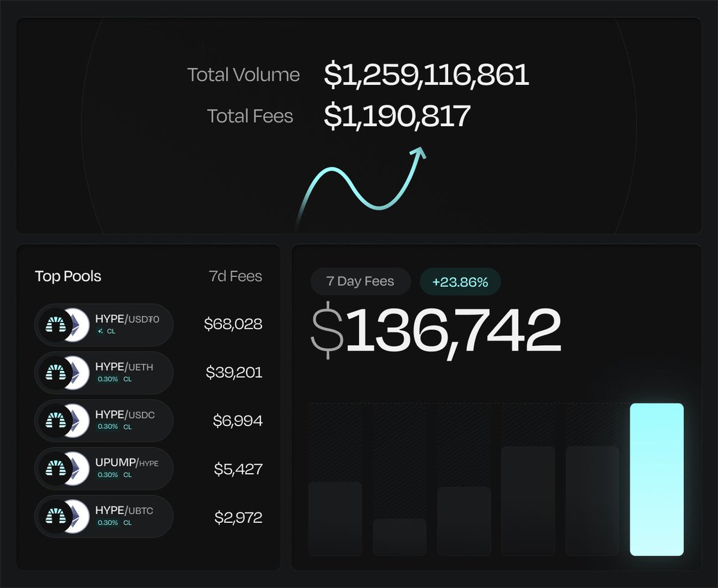This screenshot has height=588, width=718.
Task: Click the HYPE token logo in HYPE/UBTC row
Action: coord(55,516)
